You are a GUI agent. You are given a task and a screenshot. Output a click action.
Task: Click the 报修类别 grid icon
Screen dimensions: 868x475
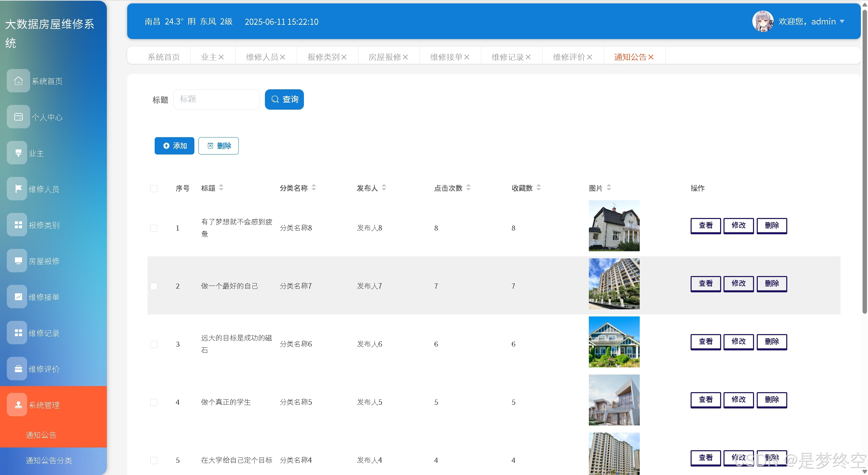tap(18, 225)
